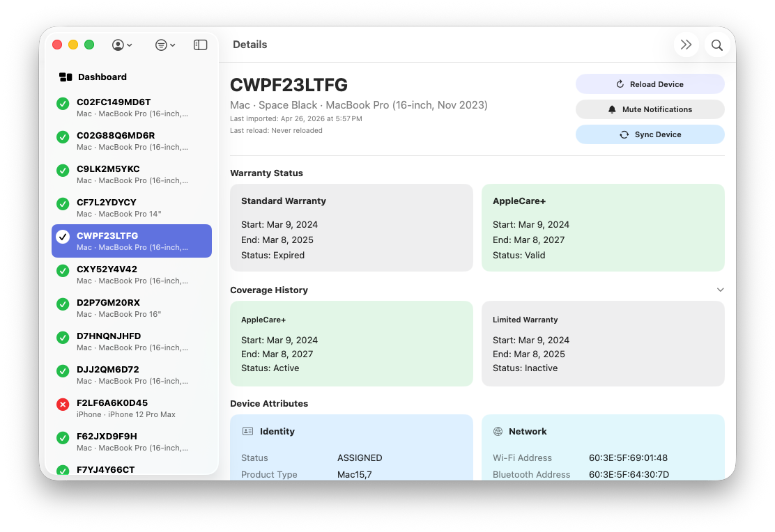The width and height of the screenshot is (775, 532).
Task: Click the bell icon in Mute Notifications
Action: tap(612, 109)
